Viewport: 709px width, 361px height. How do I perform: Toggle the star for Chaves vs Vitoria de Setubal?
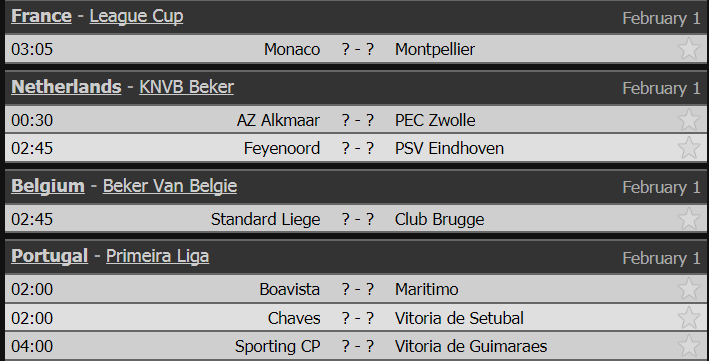689,318
